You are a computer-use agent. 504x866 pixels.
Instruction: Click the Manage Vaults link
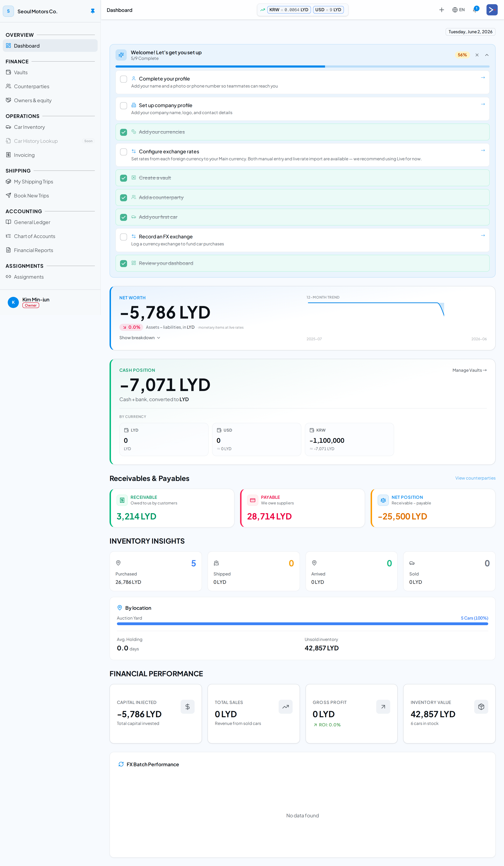click(x=469, y=371)
